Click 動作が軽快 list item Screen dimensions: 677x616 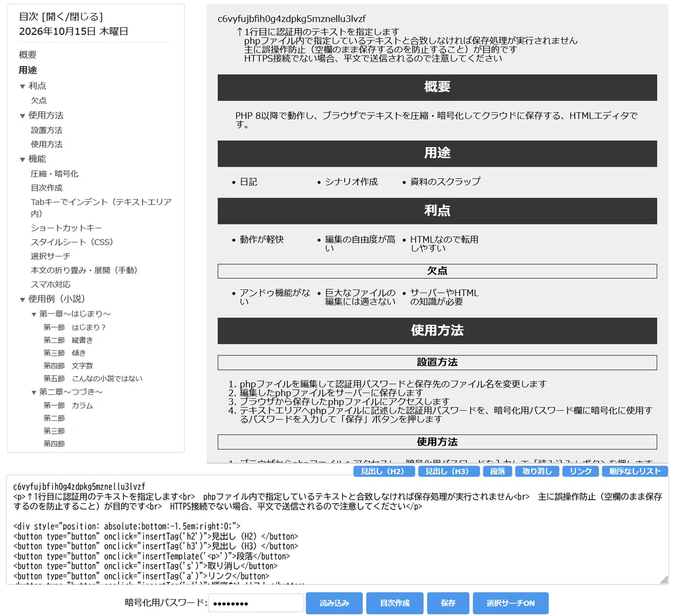point(262,240)
